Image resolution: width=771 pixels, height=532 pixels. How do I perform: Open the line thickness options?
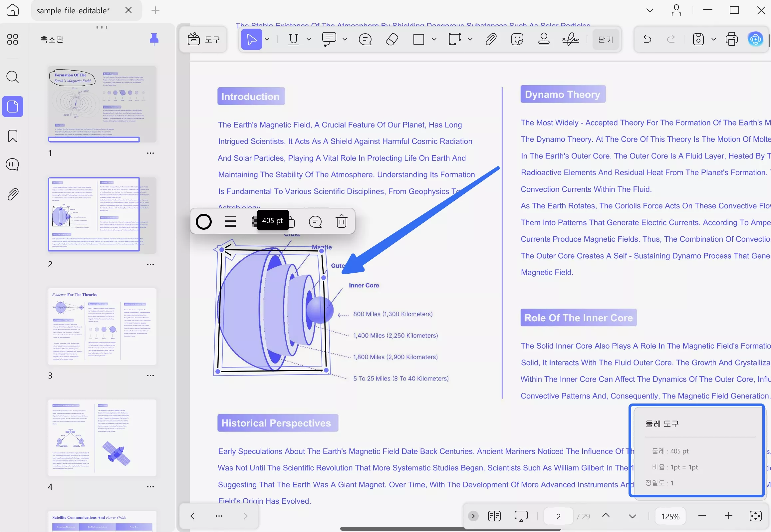230,222
